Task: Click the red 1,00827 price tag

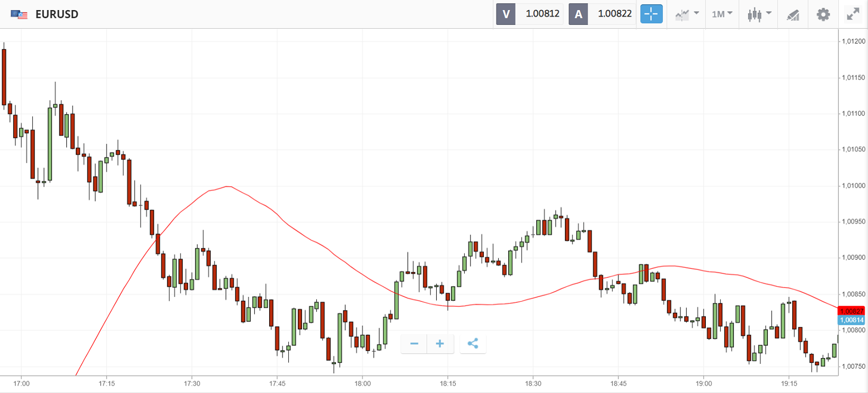Action: (x=852, y=311)
